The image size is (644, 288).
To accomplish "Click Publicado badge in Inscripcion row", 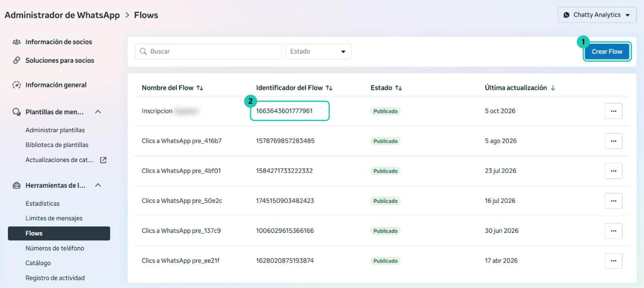I will point(386,111).
